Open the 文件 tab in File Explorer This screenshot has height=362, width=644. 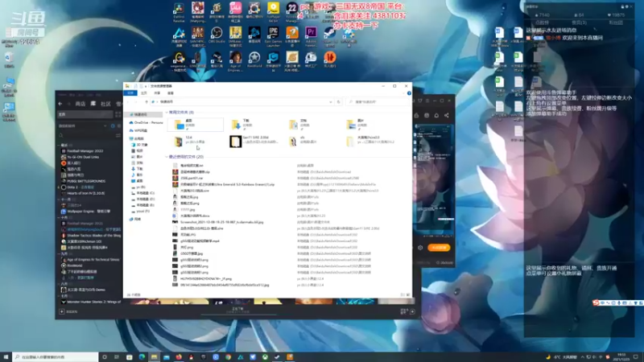coord(130,93)
